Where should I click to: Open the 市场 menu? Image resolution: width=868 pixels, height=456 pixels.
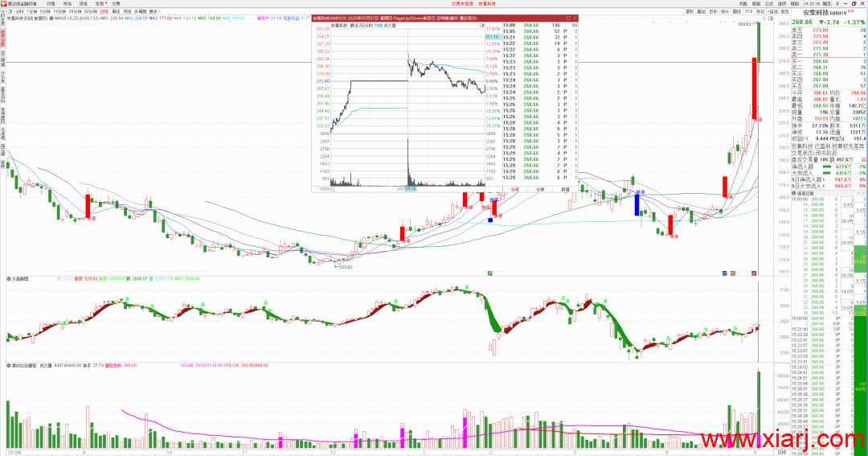[67, 3]
